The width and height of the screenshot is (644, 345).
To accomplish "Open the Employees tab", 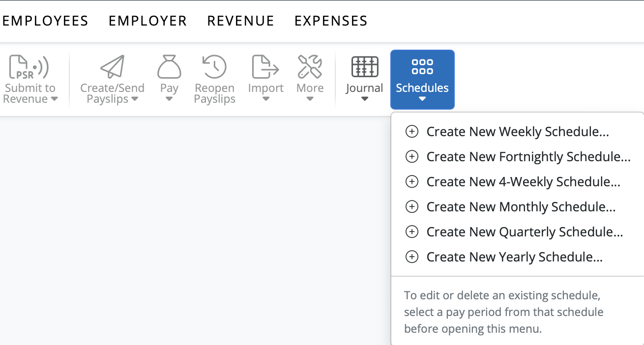I will point(45,21).
